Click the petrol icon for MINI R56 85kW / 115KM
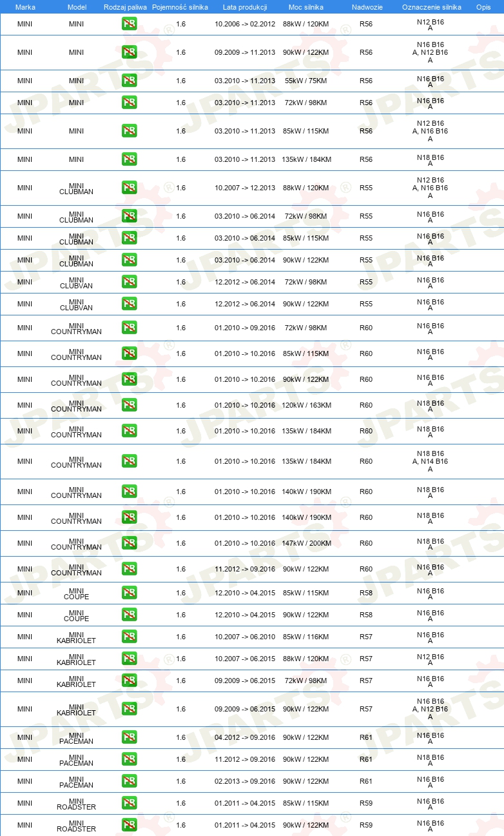Screen dimensions: 504x836 pyautogui.click(x=129, y=131)
